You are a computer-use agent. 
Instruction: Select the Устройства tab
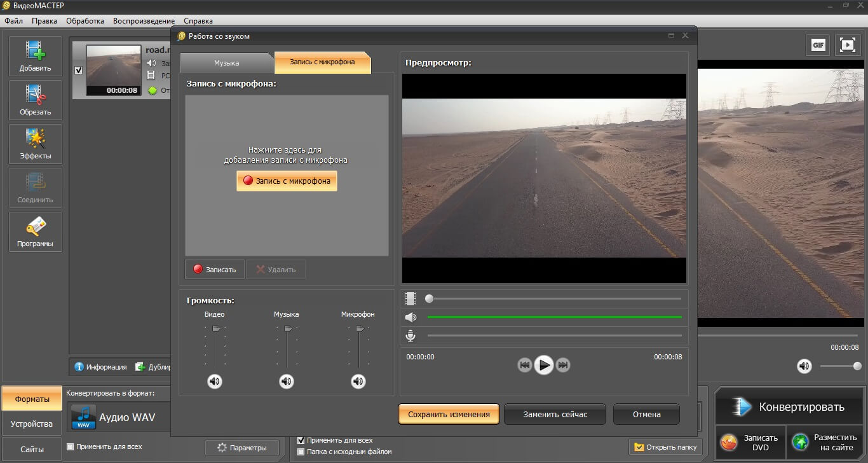pyautogui.click(x=32, y=424)
